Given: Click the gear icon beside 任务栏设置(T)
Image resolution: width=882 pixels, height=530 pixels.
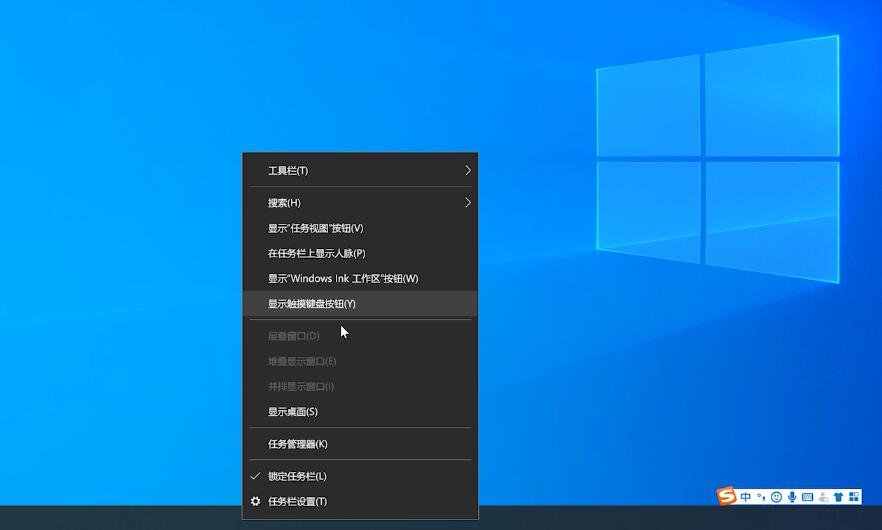Looking at the screenshot, I should [255, 501].
